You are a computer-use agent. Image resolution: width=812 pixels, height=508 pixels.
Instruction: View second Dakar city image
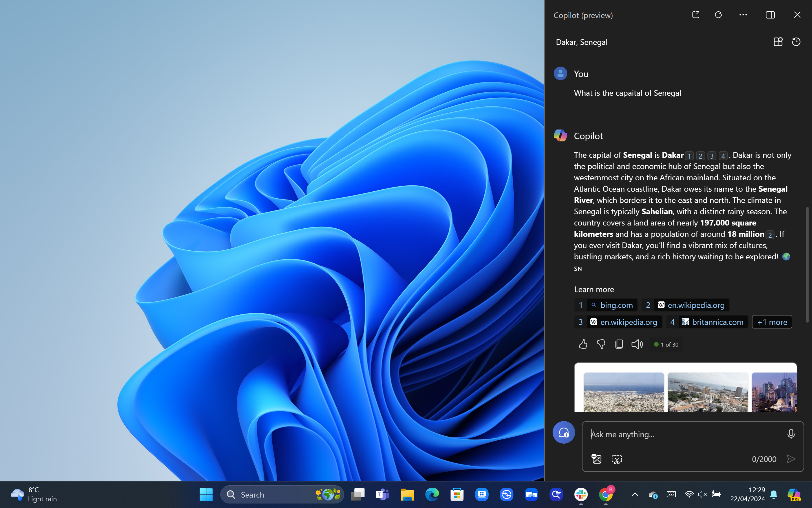(x=708, y=392)
